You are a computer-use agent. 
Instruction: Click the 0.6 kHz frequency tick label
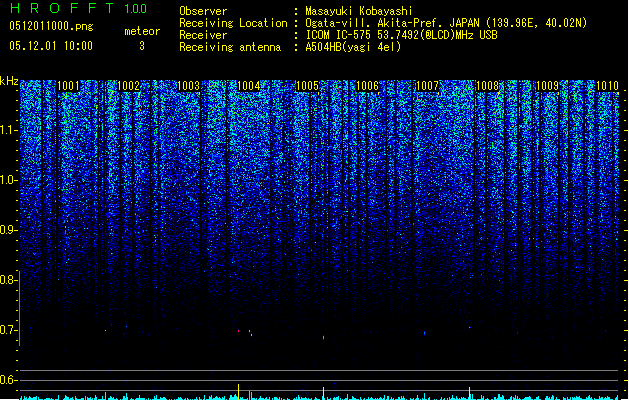(9, 380)
